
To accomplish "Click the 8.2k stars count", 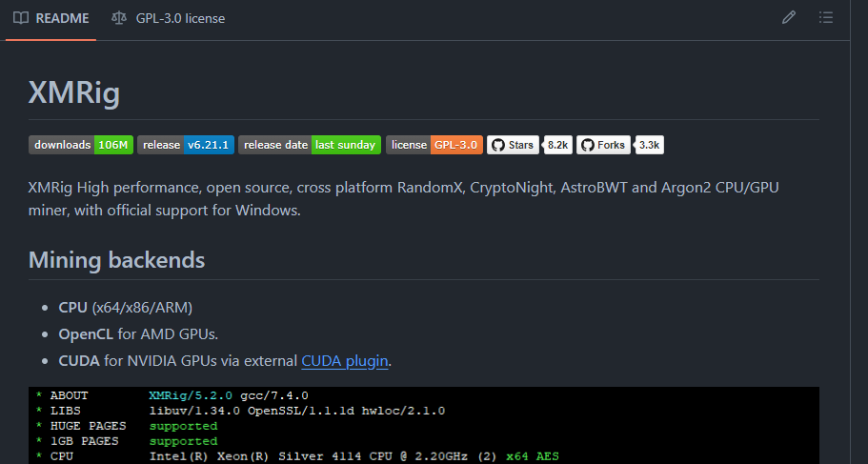I will point(558,145).
